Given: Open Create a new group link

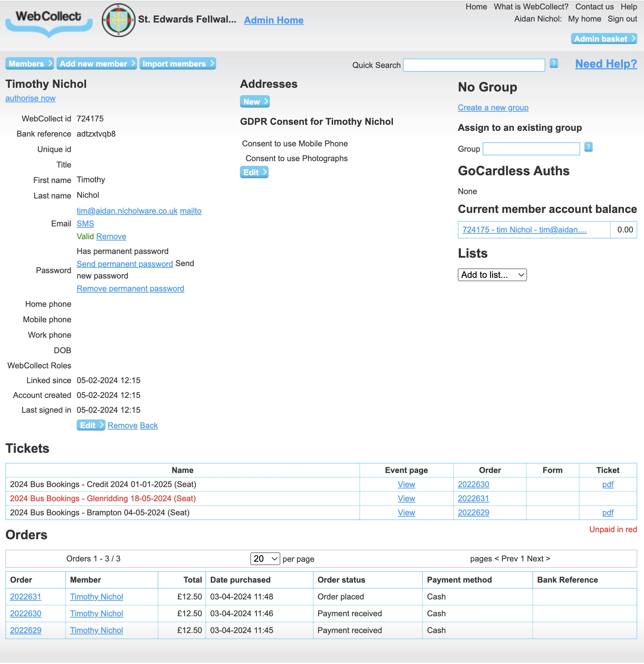Looking at the screenshot, I should (x=493, y=108).
